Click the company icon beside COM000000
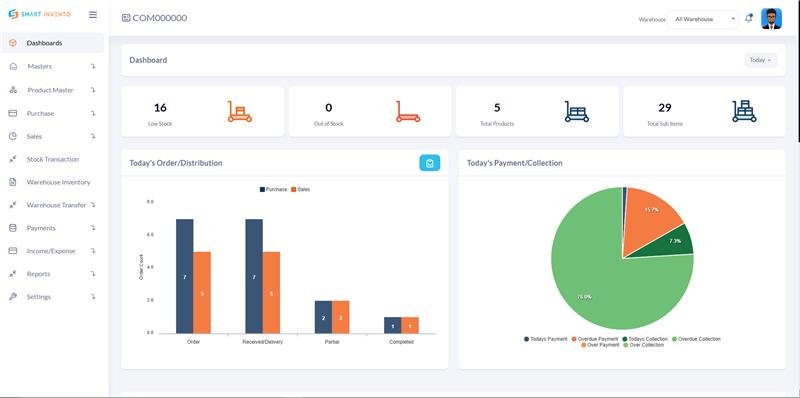 [126, 18]
